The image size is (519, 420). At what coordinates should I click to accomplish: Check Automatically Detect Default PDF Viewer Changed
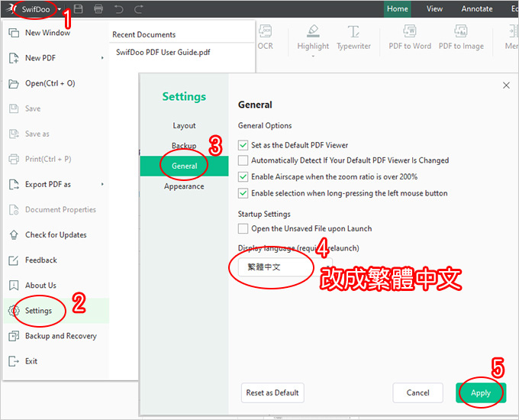[x=243, y=160]
